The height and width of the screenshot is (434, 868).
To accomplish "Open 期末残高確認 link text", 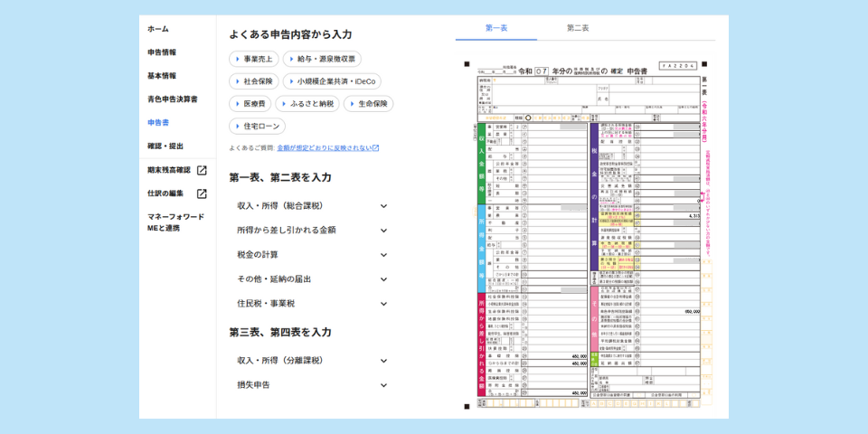I will tap(169, 170).
